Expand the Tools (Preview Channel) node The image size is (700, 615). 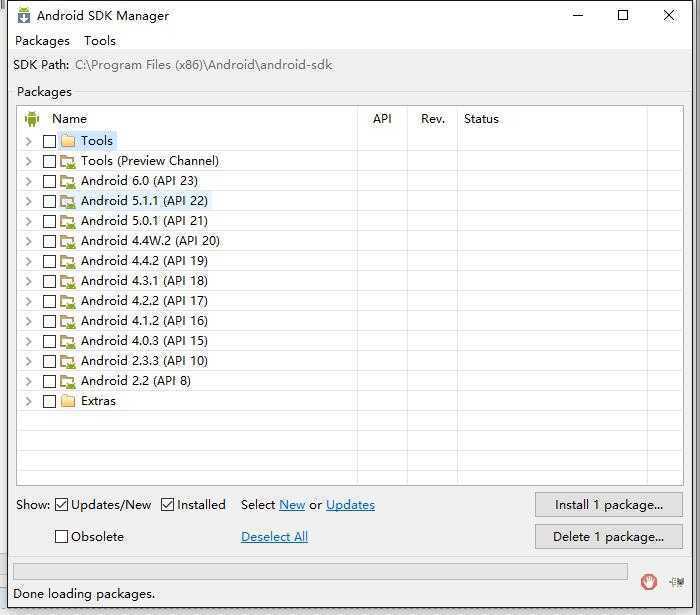click(x=29, y=162)
